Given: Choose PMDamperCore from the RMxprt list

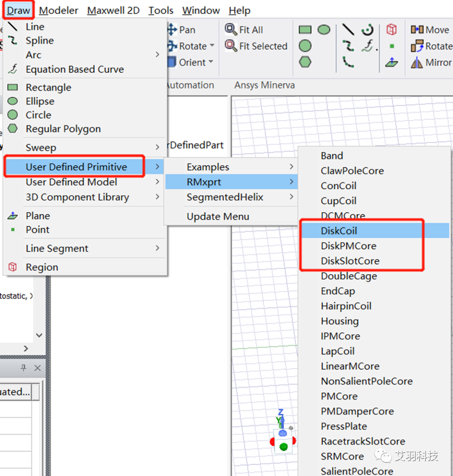Looking at the screenshot, I should tap(375, 411).
